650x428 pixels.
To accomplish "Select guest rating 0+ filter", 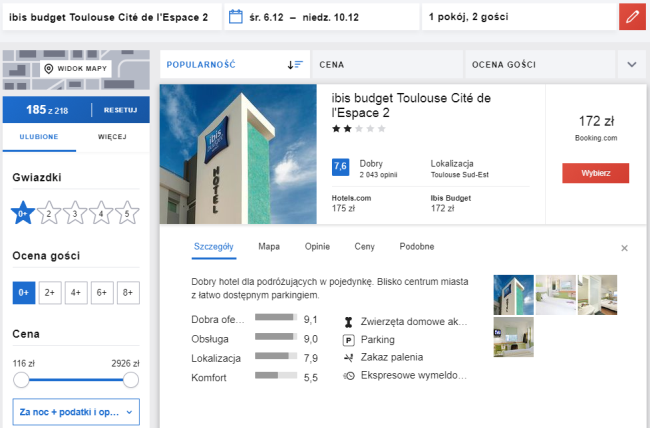I will click(24, 292).
